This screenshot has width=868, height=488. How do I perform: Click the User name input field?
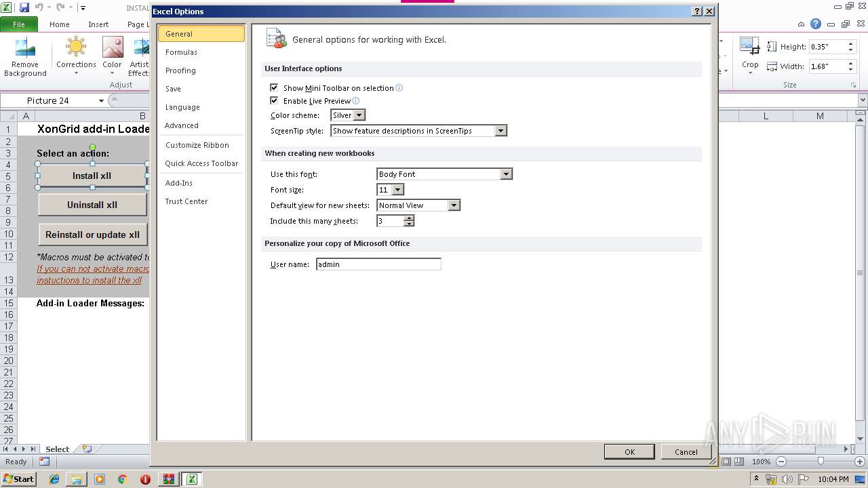click(378, 264)
